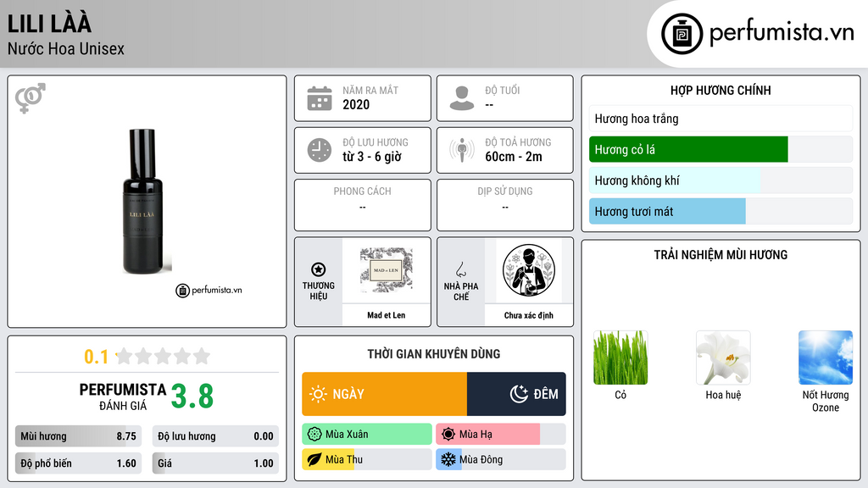Click the sun icon for Mùa Hạ

point(448,435)
